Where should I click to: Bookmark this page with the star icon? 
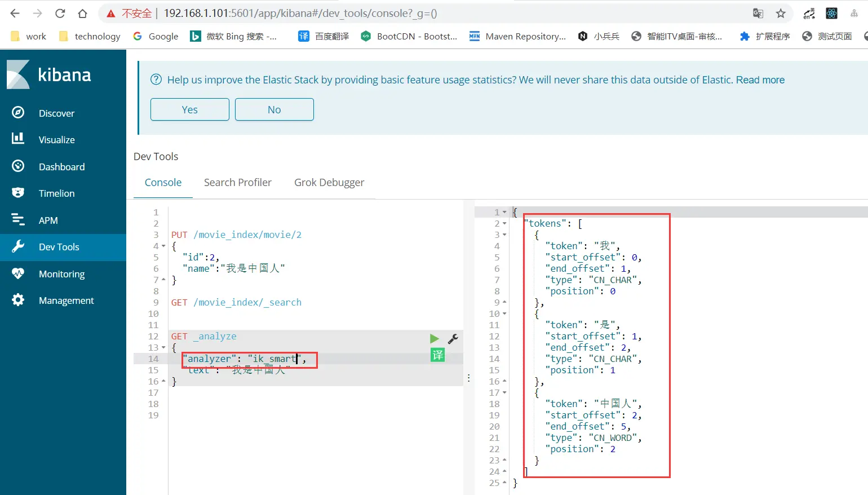[781, 14]
